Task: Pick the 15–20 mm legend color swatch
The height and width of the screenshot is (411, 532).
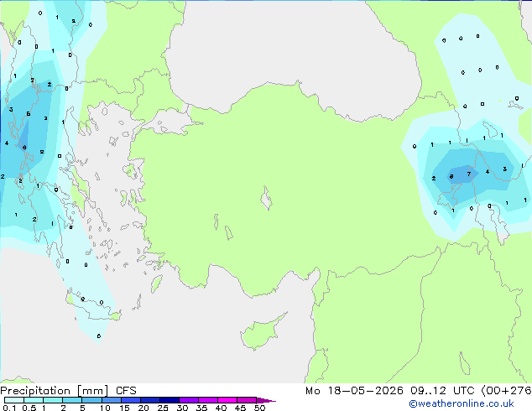Action: (131, 400)
